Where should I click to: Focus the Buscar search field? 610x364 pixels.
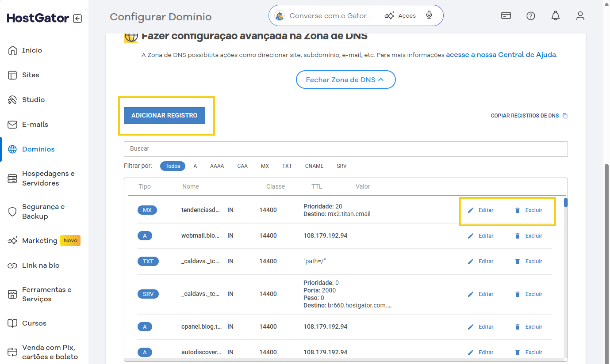click(x=345, y=149)
